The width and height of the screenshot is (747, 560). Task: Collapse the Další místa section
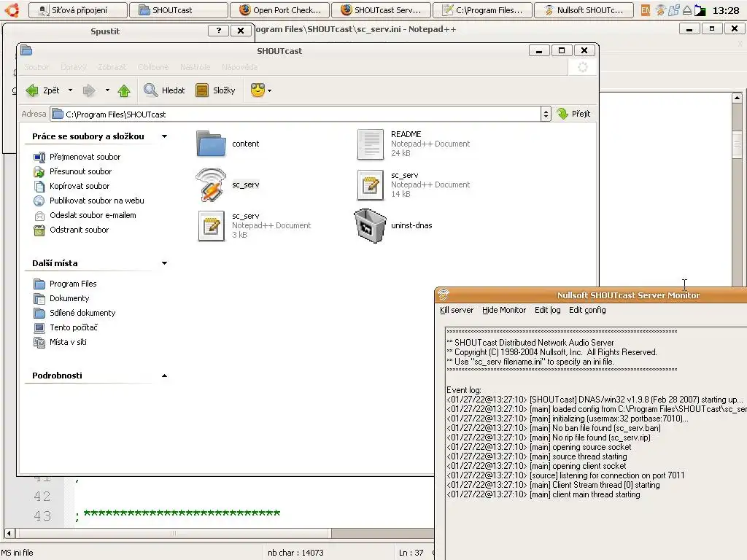(164, 262)
